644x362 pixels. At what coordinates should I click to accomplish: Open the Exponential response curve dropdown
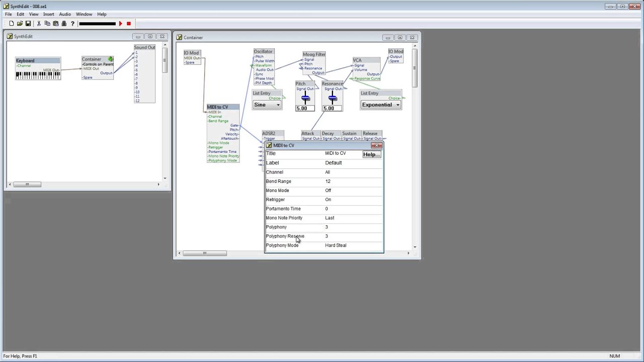(381, 105)
